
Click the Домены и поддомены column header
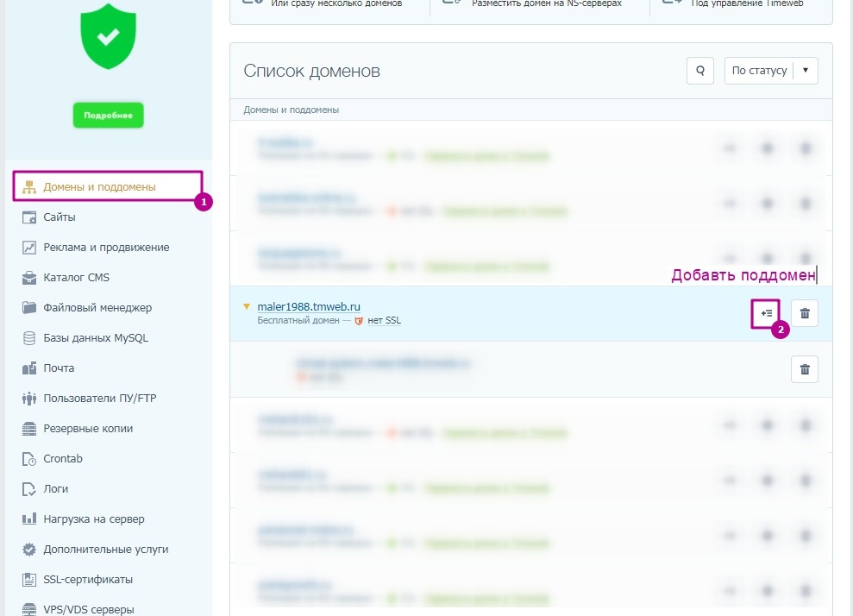pyautogui.click(x=291, y=110)
